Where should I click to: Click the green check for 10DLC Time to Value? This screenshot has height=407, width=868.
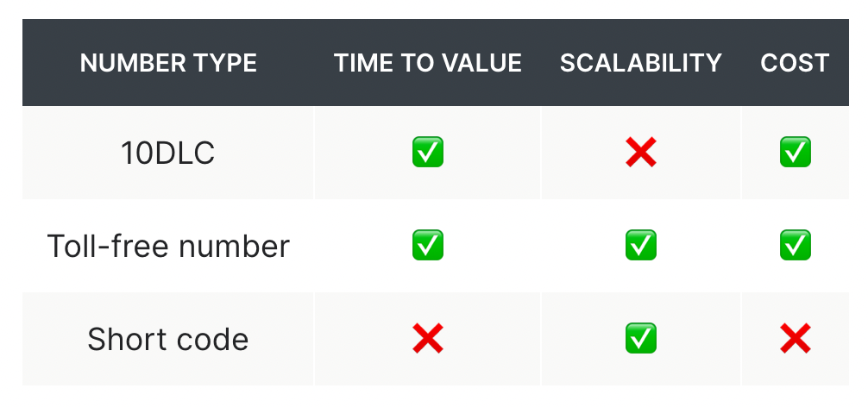(x=428, y=152)
